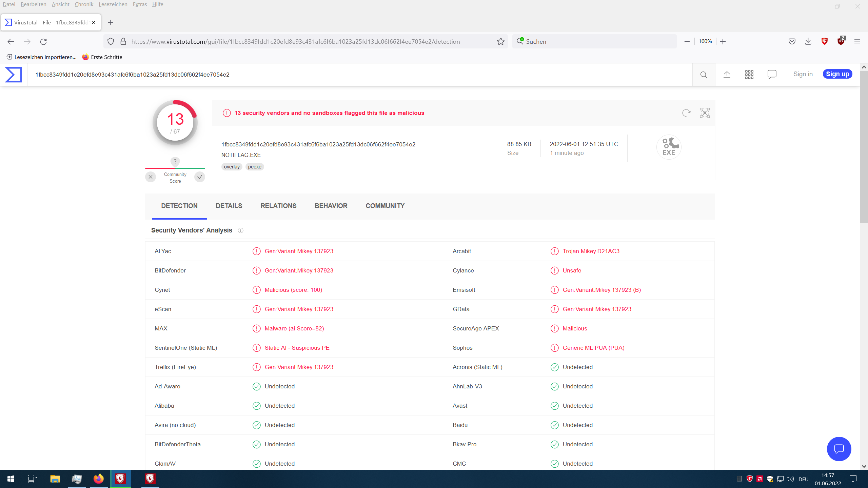The height and width of the screenshot is (488, 868).
Task: Open the Extras menu
Action: pos(140,4)
